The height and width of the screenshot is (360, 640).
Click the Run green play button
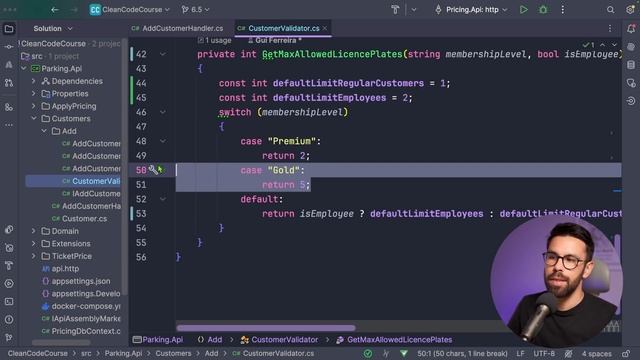pos(523,9)
